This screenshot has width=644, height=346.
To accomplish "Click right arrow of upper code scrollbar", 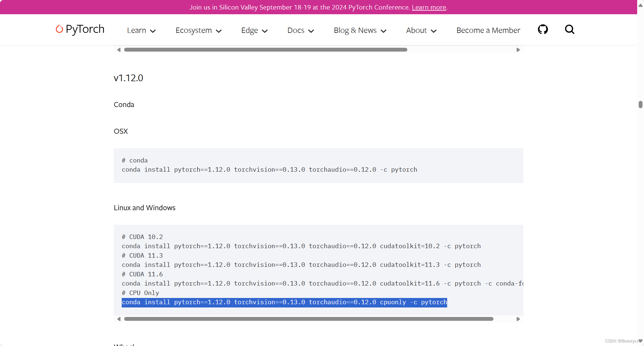I will (x=518, y=50).
